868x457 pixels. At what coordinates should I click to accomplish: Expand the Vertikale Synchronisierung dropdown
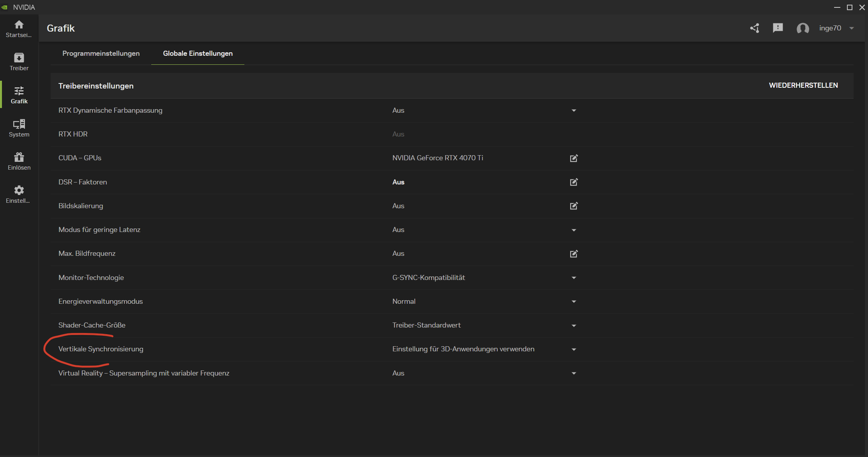pos(574,349)
